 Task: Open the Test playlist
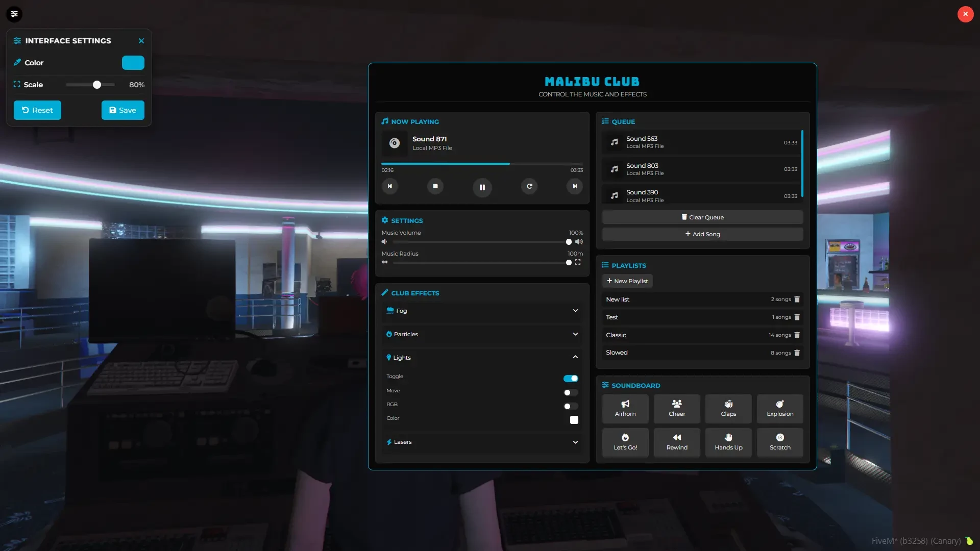tap(702, 317)
